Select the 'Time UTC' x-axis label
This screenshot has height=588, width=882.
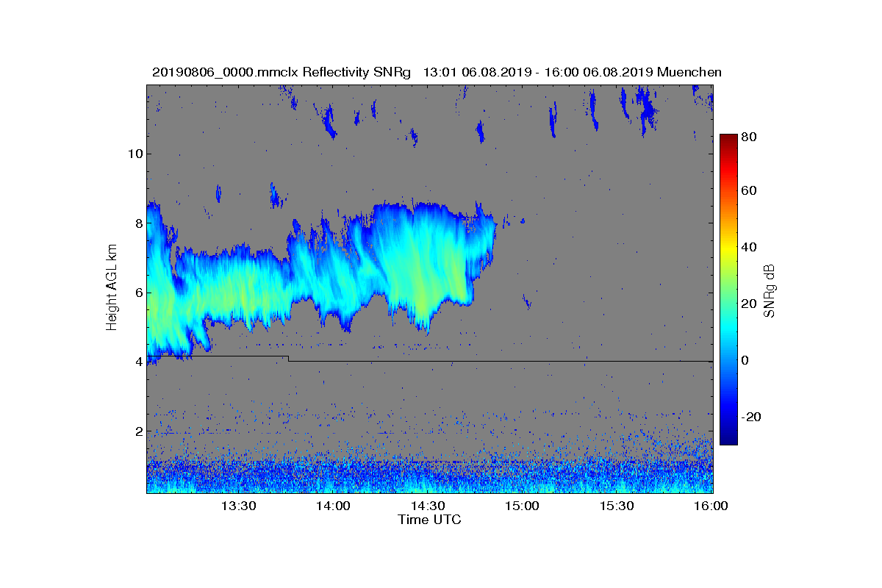click(430, 520)
